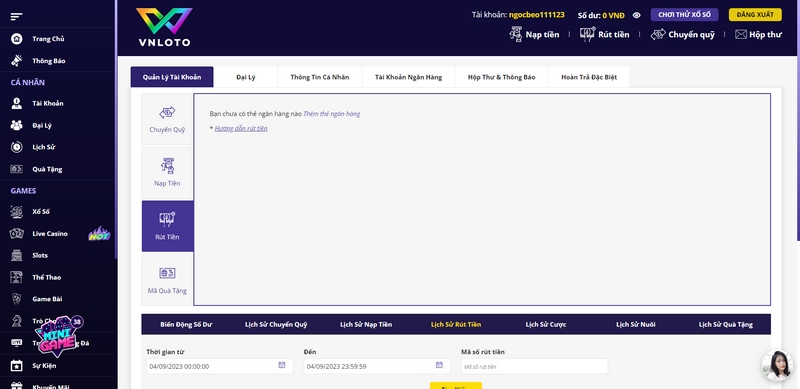Open the live chat support avatar

pos(778,365)
